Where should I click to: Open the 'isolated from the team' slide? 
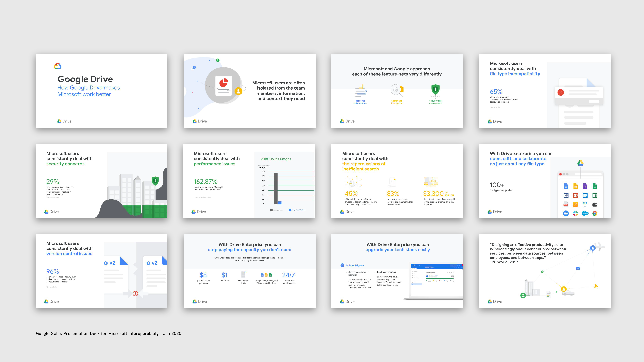pyautogui.click(x=250, y=90)
